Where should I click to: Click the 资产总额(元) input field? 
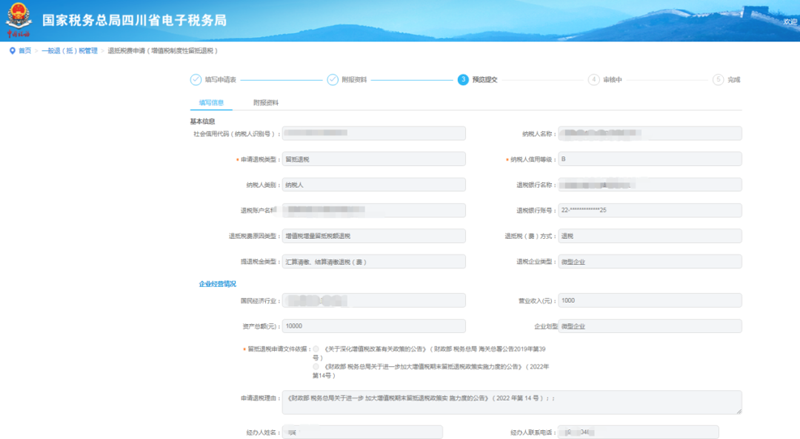(372, 326)
